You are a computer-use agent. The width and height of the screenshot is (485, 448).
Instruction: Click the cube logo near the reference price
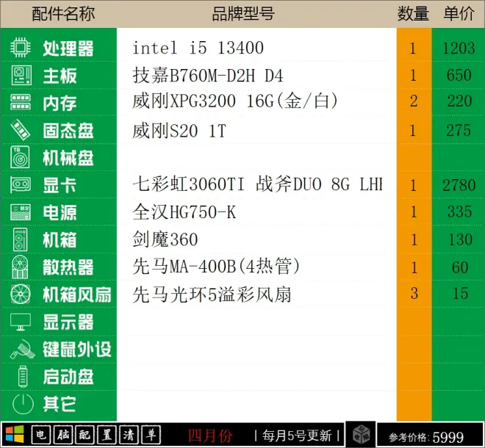(361, 434)
